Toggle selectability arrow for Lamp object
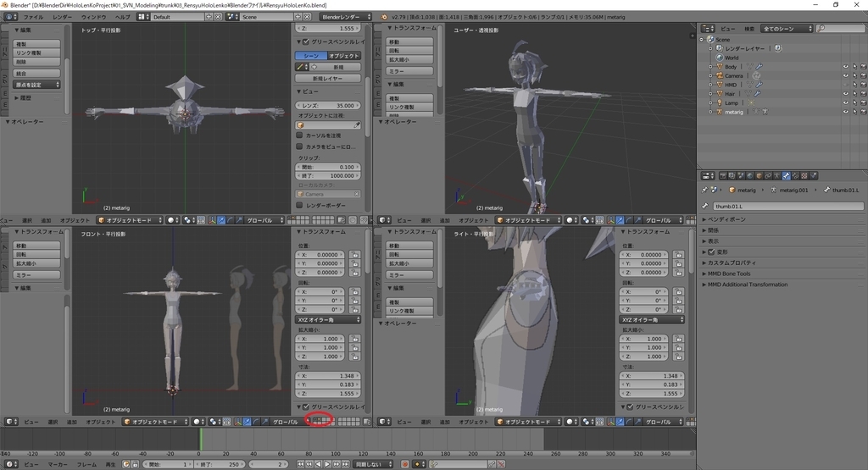This screenshot has width=868, height=470. tap(854, 102)
